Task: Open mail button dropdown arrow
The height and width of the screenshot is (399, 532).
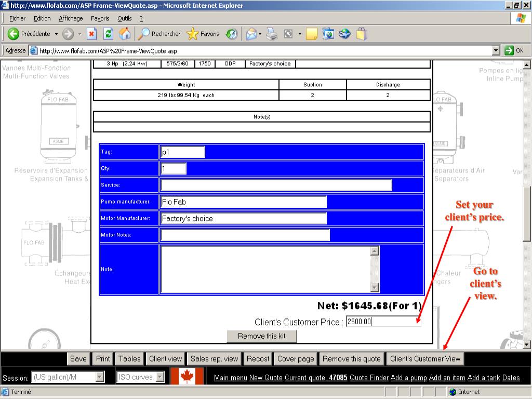Action: 260,34
